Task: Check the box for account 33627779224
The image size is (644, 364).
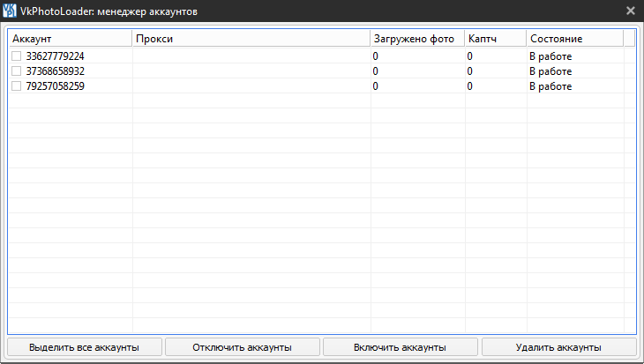Action: (17, 56)
